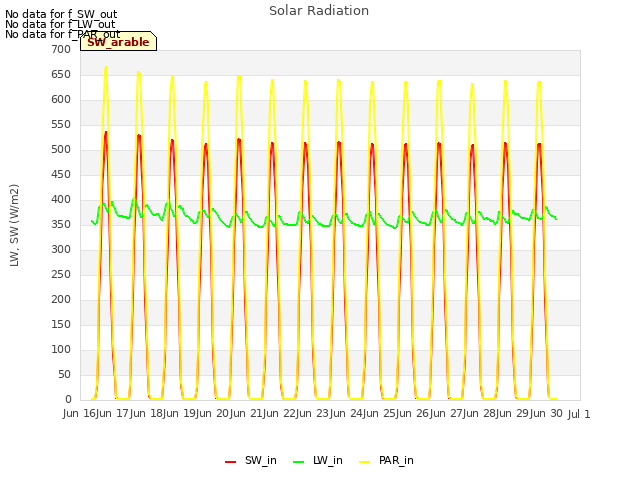
Task: Click the 500 y-axis tick label
Action: click(61, 149)
